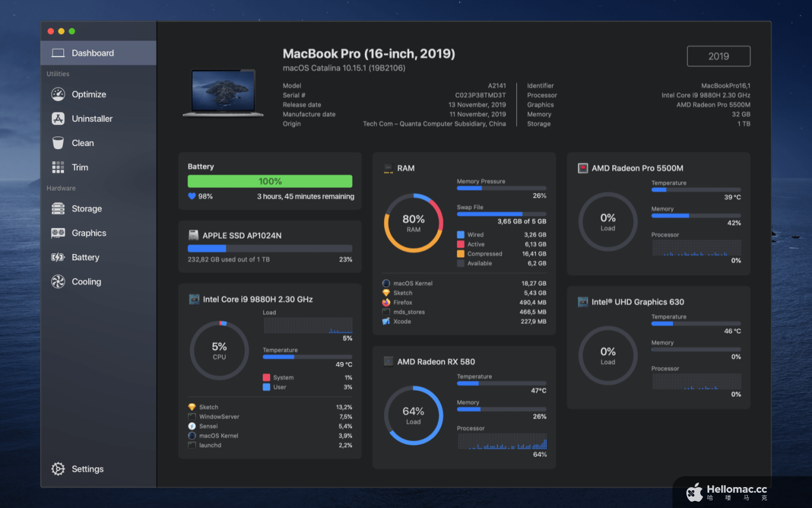Image resolution: width=812 pixels, height=508 pixels.
Task: Click the 2019 year button
Action: pyautogui.click(x=719, y=56)
